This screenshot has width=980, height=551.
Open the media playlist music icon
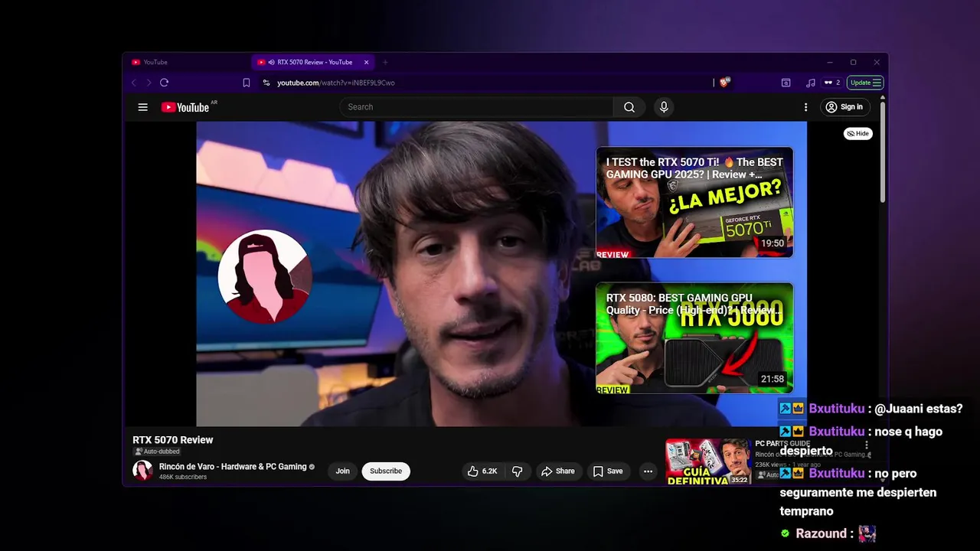coord(810,83)
